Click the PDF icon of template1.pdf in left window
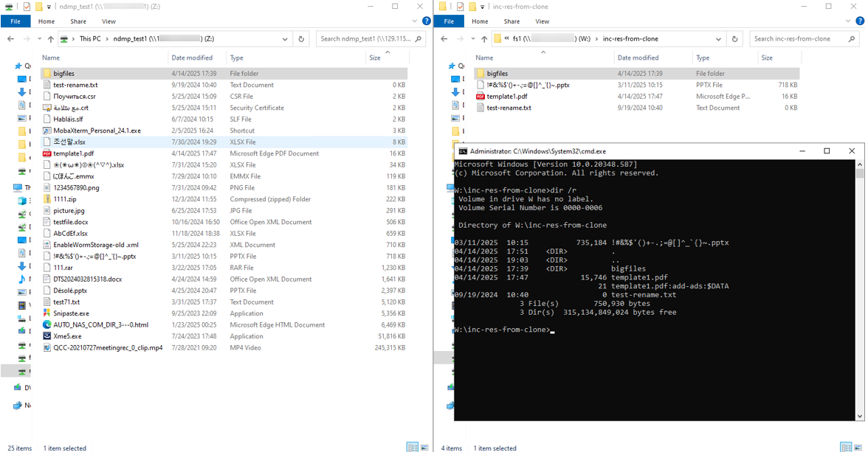This screenshot has width=868, height=452. pos(47,153)
